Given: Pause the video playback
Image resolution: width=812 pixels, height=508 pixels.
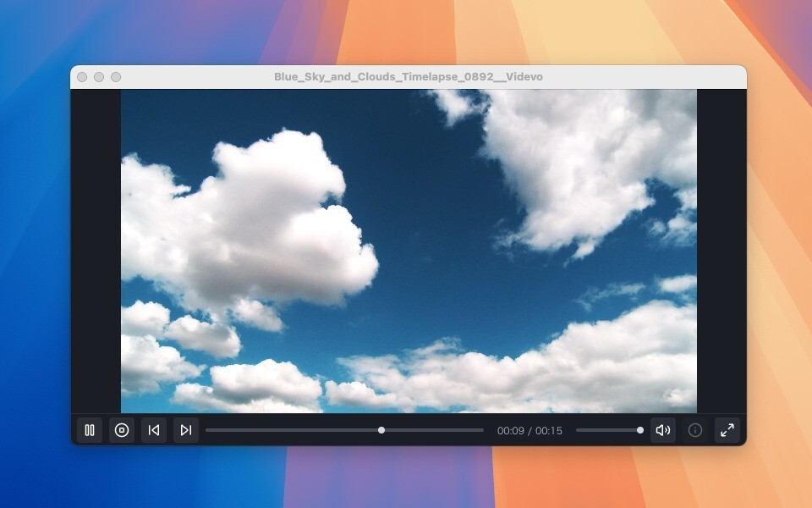Looking at the screenshot, I should pyautogui.click(x=90, y=430).
